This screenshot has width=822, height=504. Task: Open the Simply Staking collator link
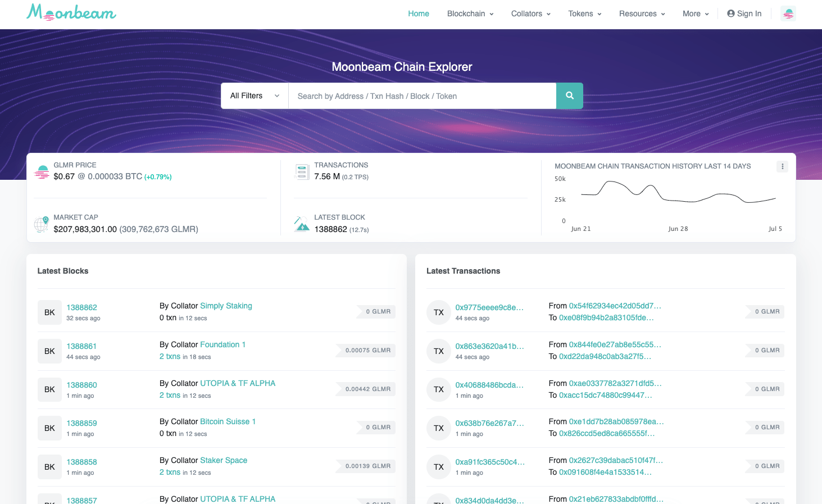[x=226, y=306]
